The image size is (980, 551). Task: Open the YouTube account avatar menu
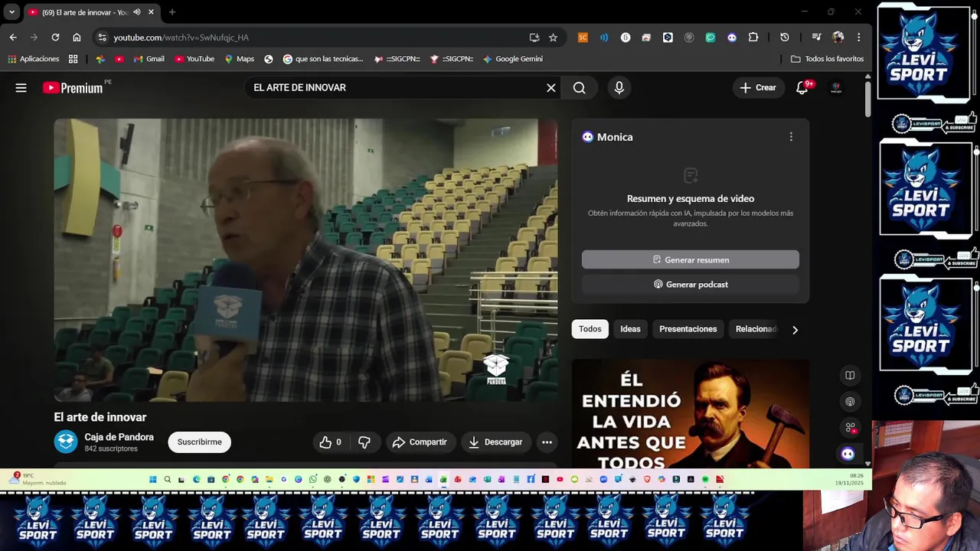(x=836, y=88)
